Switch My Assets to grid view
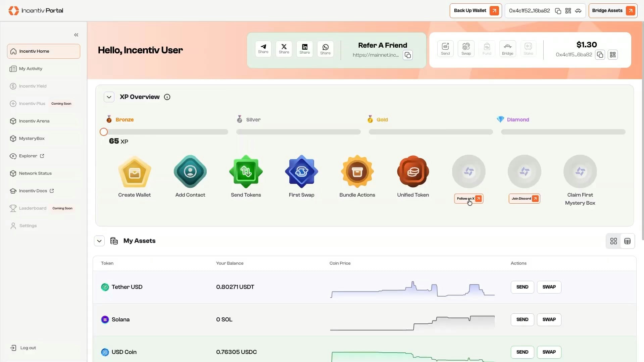644x362 pixels. [613, 241]
